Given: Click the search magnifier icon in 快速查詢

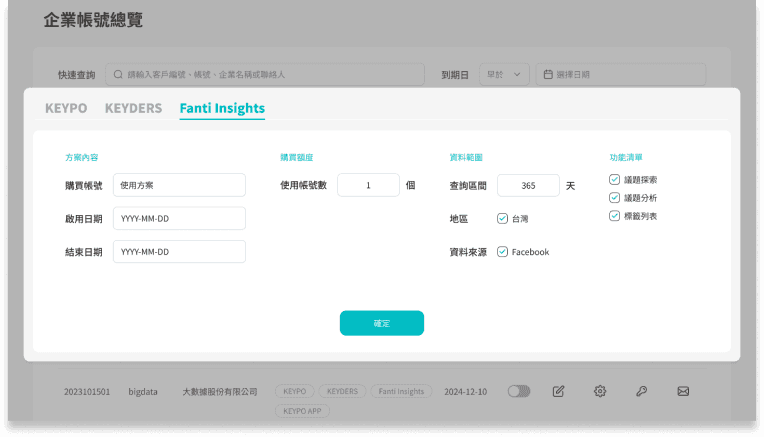Looking at the screenshot, I should coord(119,75).
